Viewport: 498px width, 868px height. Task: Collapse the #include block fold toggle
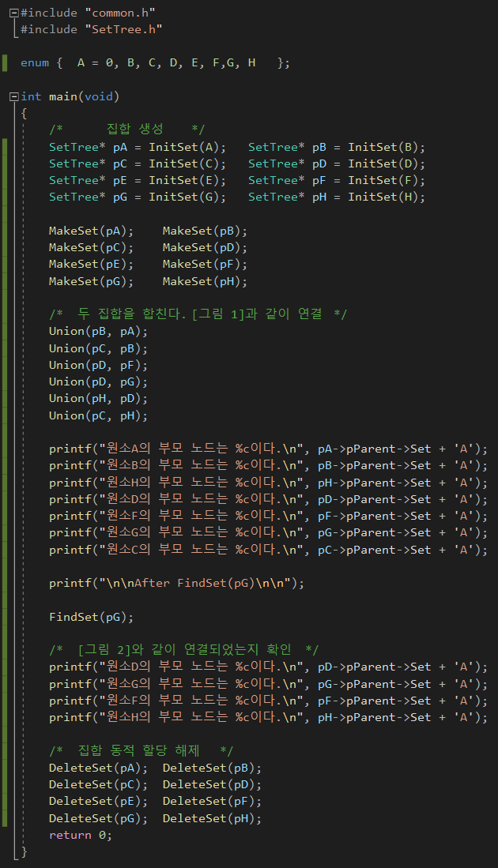pyautogui.click(x=14, y=13)
